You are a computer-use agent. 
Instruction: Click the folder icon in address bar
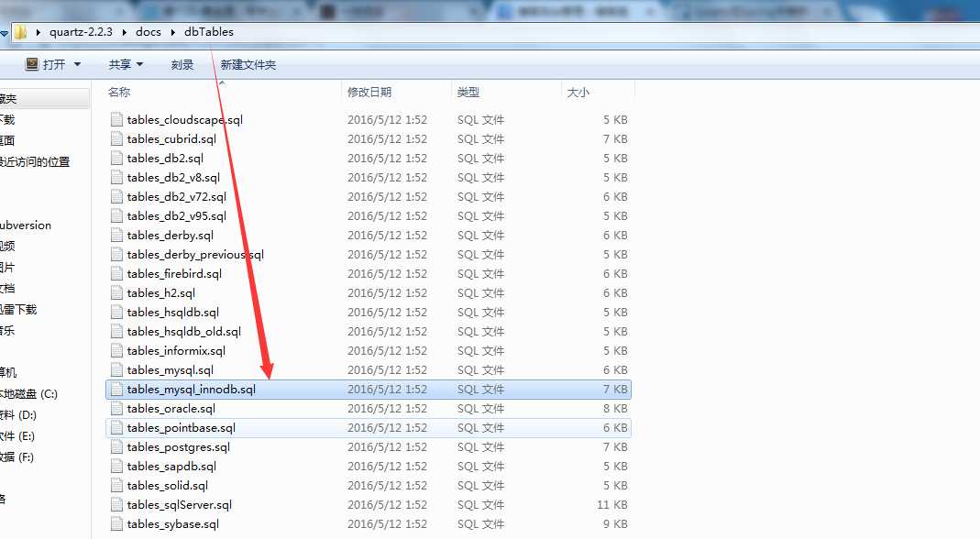pyautogui.click(x=20, y=32)
